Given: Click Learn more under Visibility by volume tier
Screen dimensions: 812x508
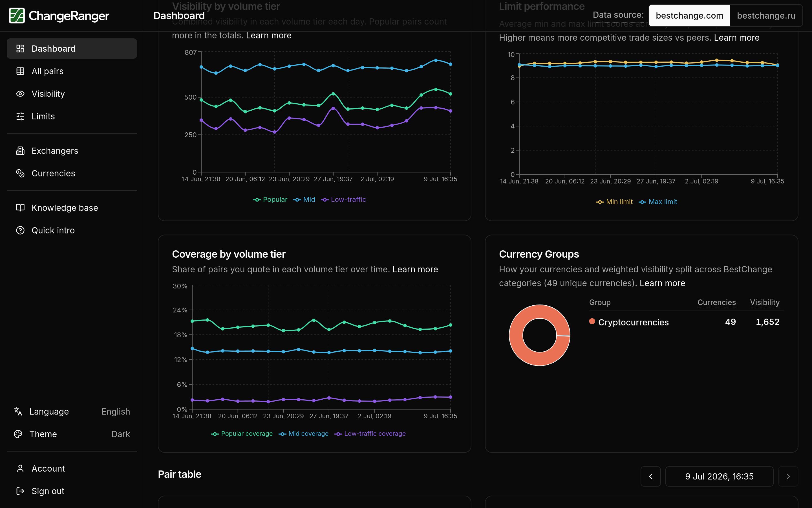Looking at the screenshot, I should pos(268,35).
